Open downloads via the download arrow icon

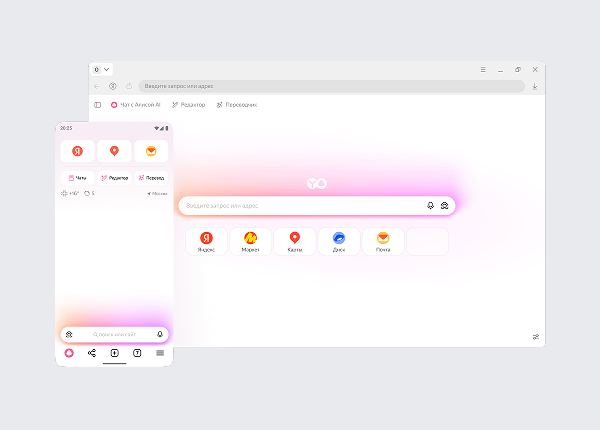535,86
